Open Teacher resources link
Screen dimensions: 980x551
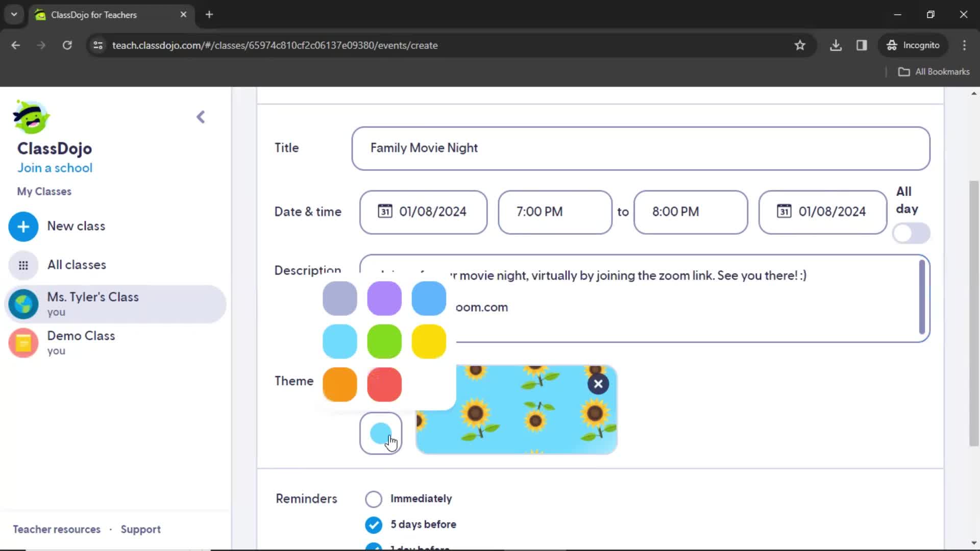click(x=57, y=530)
